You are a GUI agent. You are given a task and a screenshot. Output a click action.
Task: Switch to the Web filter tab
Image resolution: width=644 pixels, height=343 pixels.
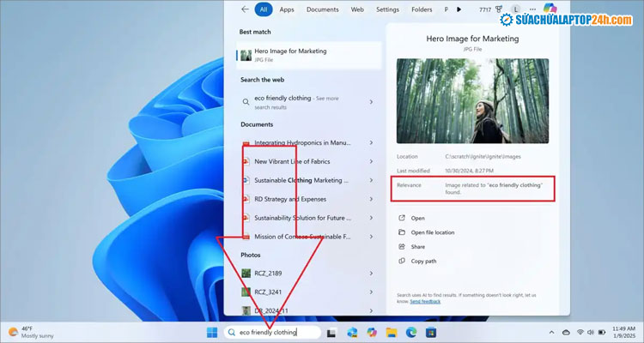(357, 9)
